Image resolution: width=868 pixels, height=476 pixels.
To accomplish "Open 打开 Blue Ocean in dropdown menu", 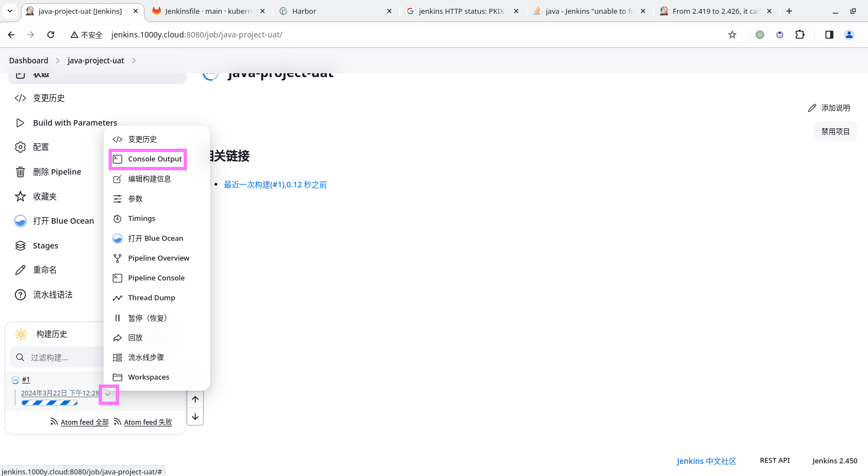I will coord(157,239).
